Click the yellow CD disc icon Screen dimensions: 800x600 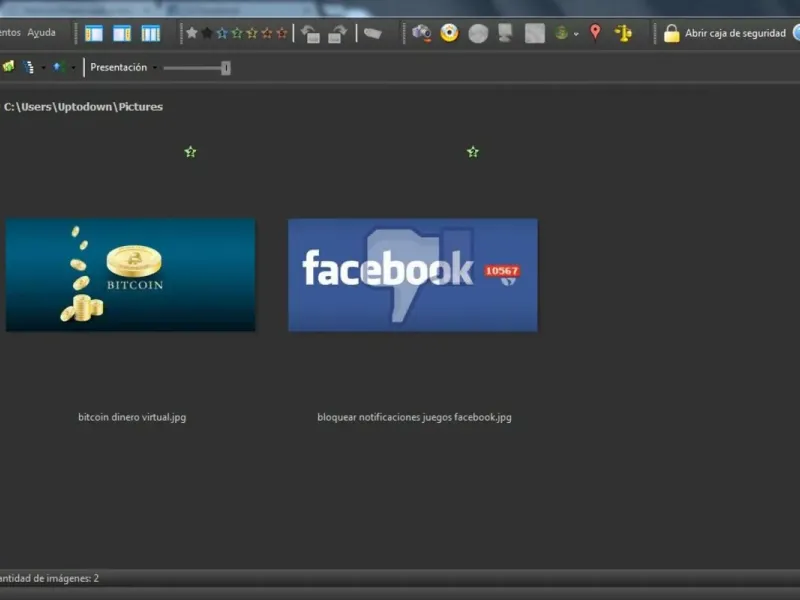pos(449,33)
